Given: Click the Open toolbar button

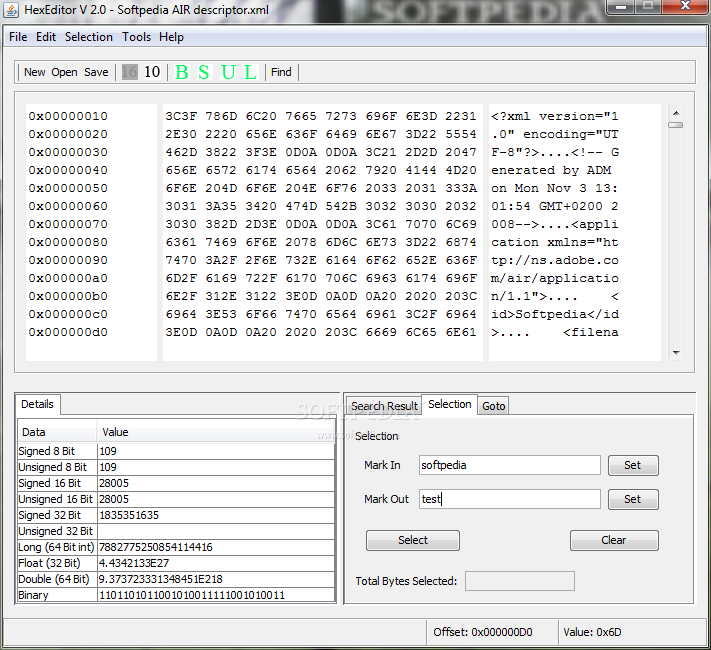Looking at the screenshot, I should click(64, 72).
